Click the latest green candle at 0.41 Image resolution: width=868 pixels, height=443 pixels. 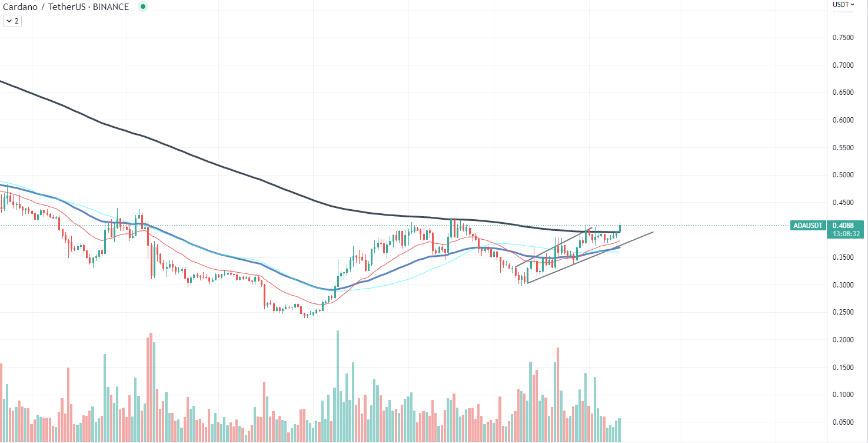620,229
